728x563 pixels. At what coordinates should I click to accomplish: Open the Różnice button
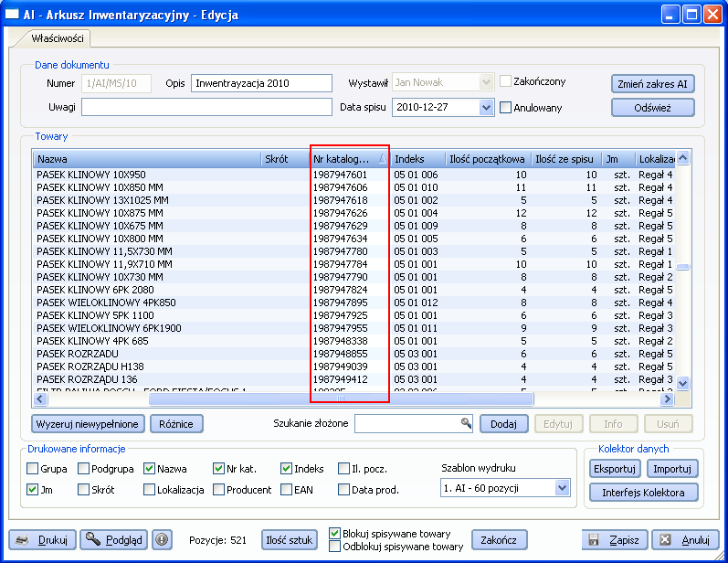(x=176, y=424)
